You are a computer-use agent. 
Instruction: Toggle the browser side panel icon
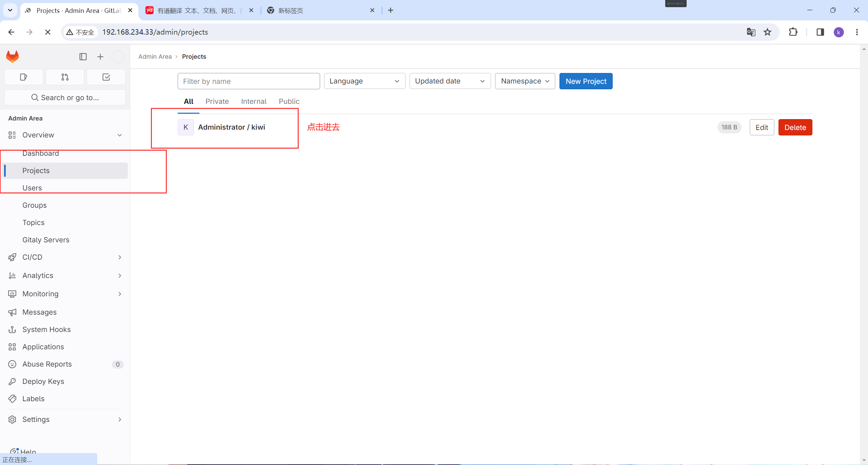(820, 32)
